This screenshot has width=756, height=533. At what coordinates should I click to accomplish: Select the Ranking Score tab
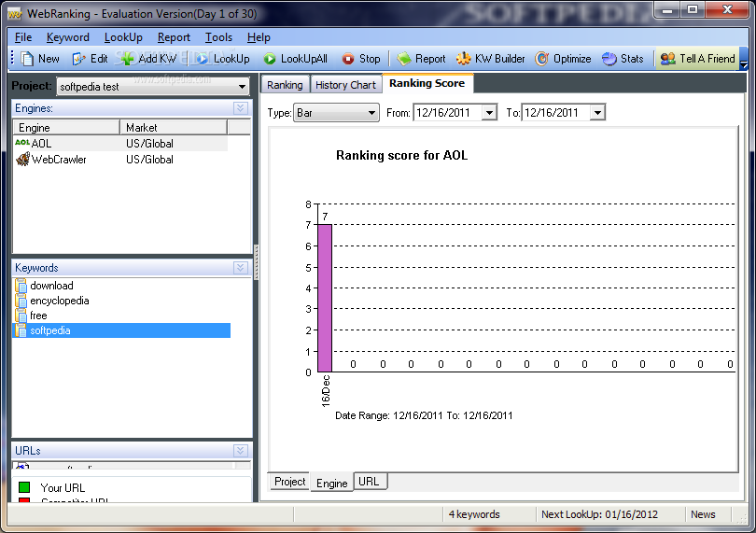pos(427,83)
